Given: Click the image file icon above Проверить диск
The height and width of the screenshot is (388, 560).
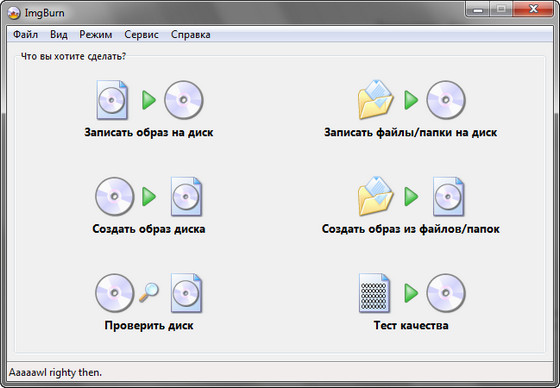Looking at the screenshot, I should (186, 293).
